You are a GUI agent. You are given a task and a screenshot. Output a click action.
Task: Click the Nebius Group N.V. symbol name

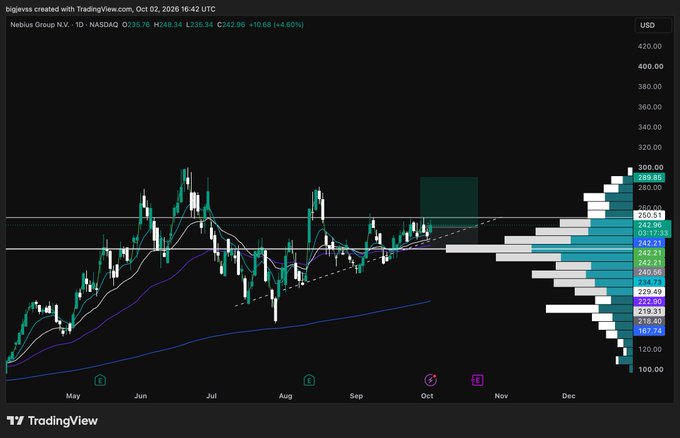tap(39, 25)
